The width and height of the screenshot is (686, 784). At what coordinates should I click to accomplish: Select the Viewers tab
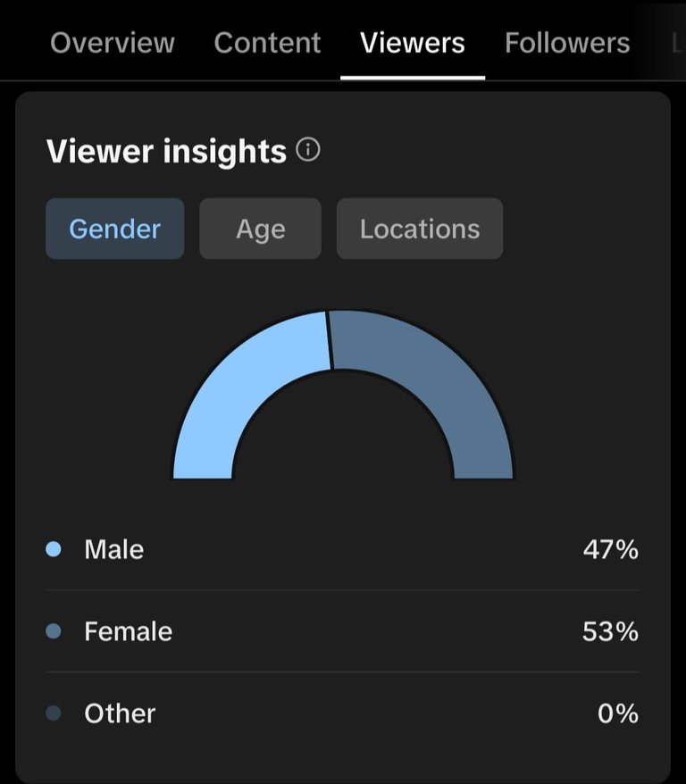click(x=413, y=43)
